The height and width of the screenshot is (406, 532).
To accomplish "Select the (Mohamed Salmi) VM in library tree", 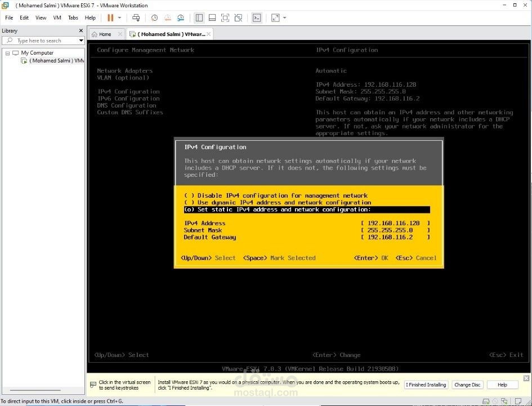I will pyautogui.click(x=52, y=61).
